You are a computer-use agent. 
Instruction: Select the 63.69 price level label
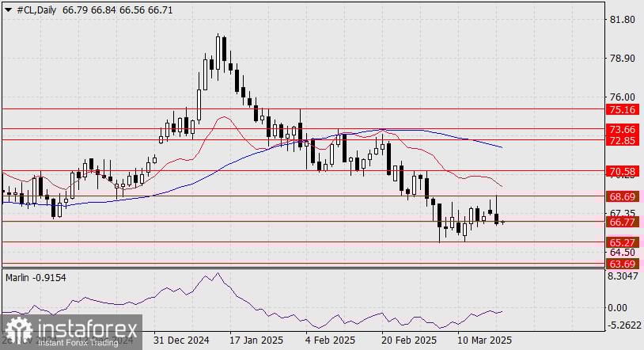[623, 264]
